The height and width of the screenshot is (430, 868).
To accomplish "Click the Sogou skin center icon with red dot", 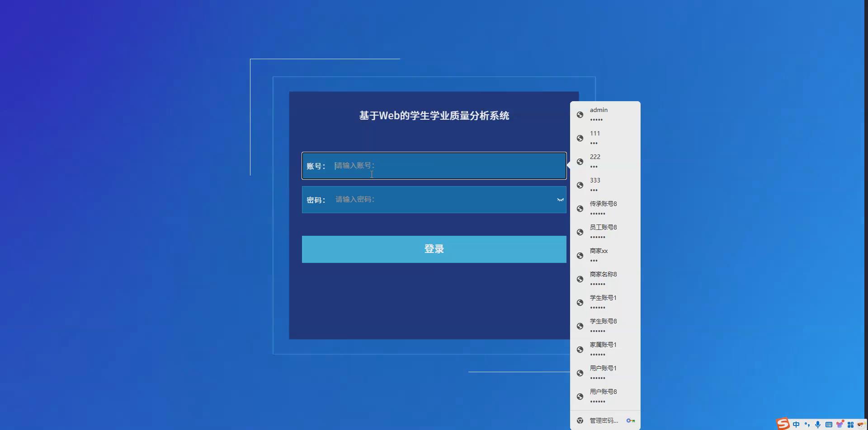I will click(840, 424).
